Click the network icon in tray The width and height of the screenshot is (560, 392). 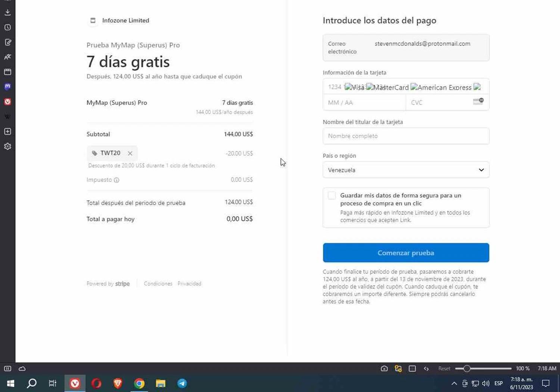click(x=475, y=383)
